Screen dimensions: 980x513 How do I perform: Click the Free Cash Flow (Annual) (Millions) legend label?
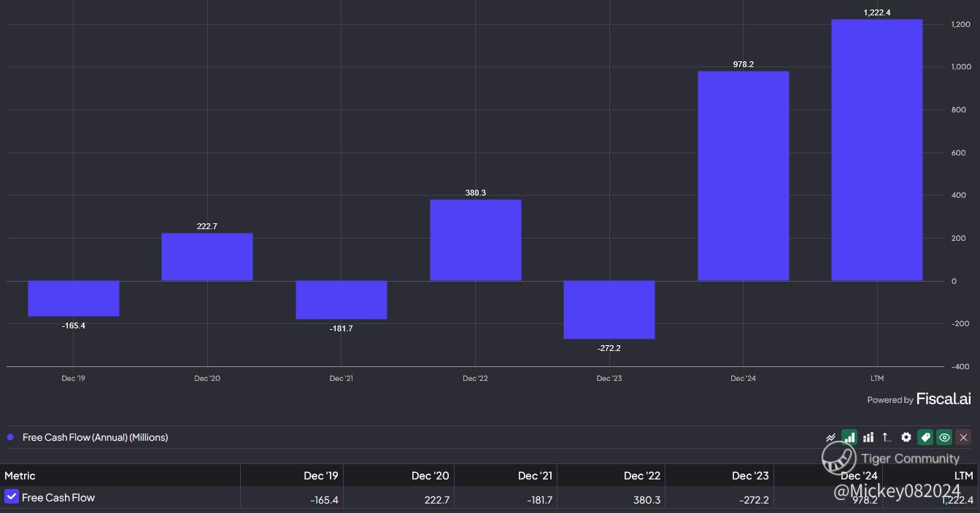pos(95,437)
